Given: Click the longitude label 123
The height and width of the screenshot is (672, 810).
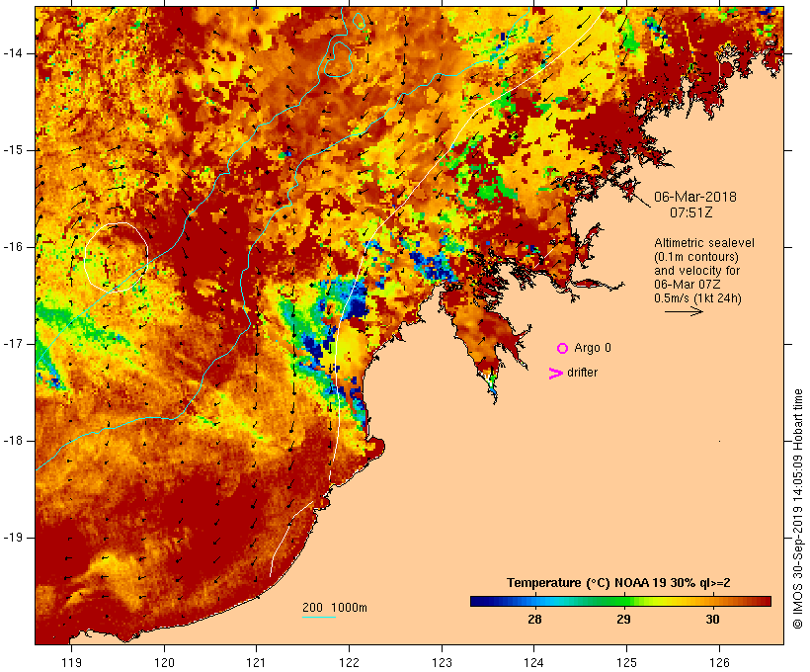Looking at the screenshot, I should click(442, 663).
